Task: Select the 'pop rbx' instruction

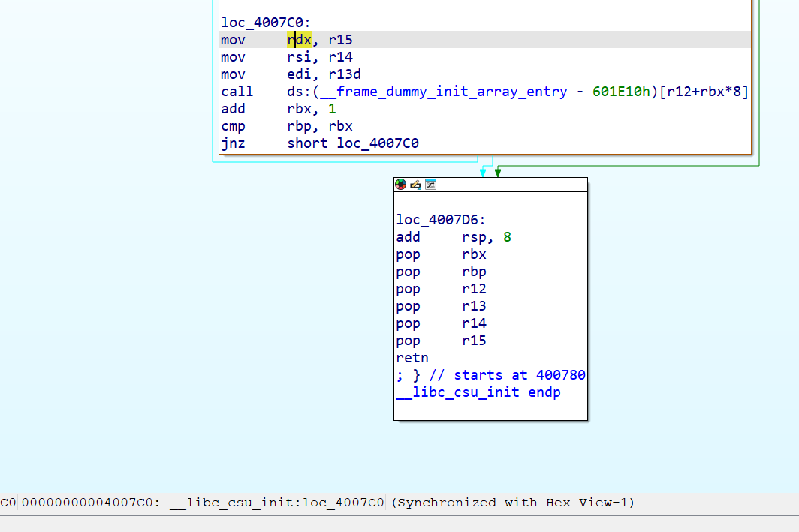Action: pyautogui.click(x=442, y=254)
